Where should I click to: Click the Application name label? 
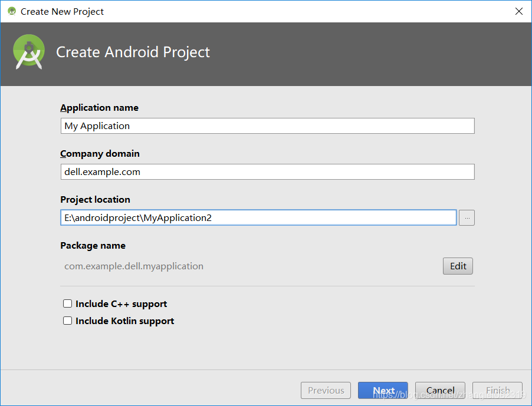99,107
